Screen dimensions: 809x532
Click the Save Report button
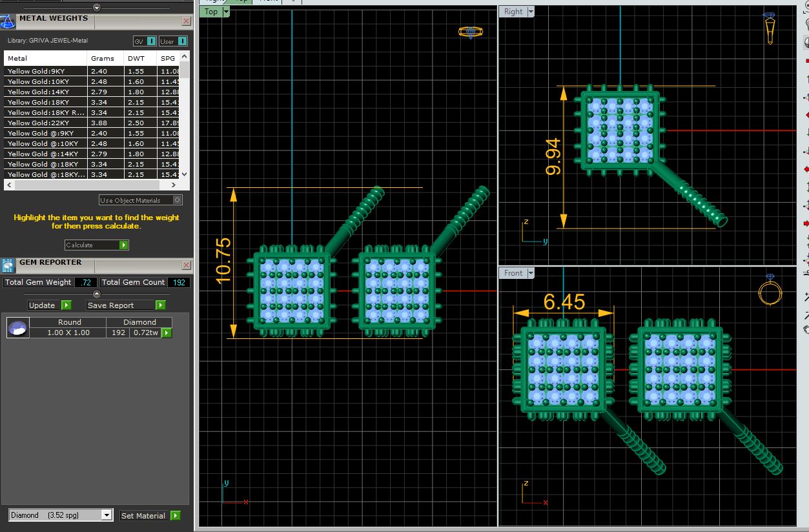pos(126,305)
